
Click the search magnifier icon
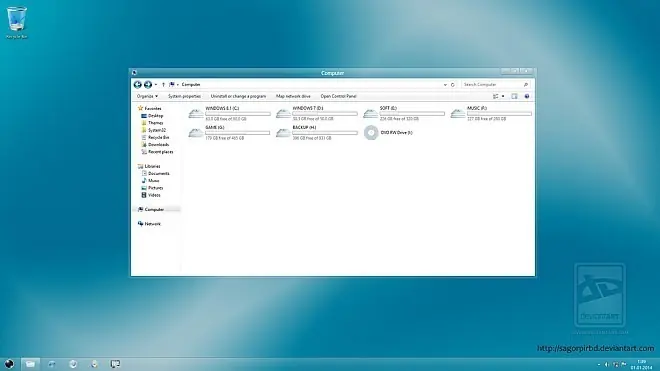[526, 85]
